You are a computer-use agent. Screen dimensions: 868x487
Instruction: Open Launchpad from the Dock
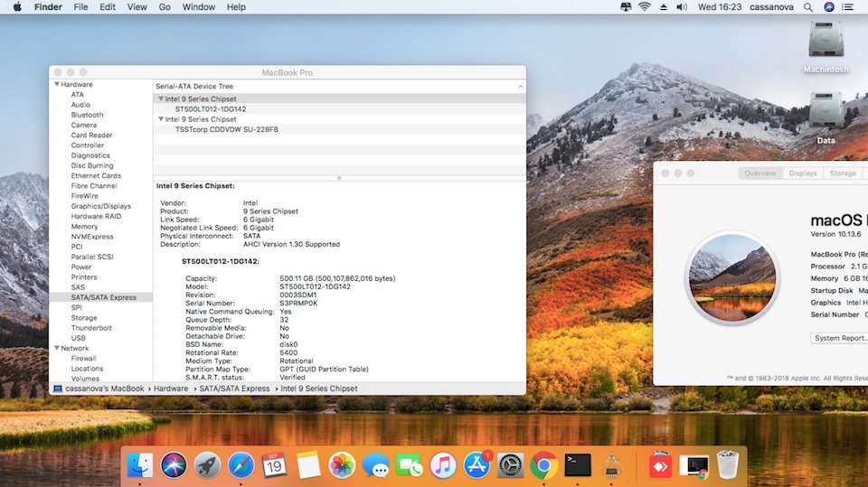[207, 465]
